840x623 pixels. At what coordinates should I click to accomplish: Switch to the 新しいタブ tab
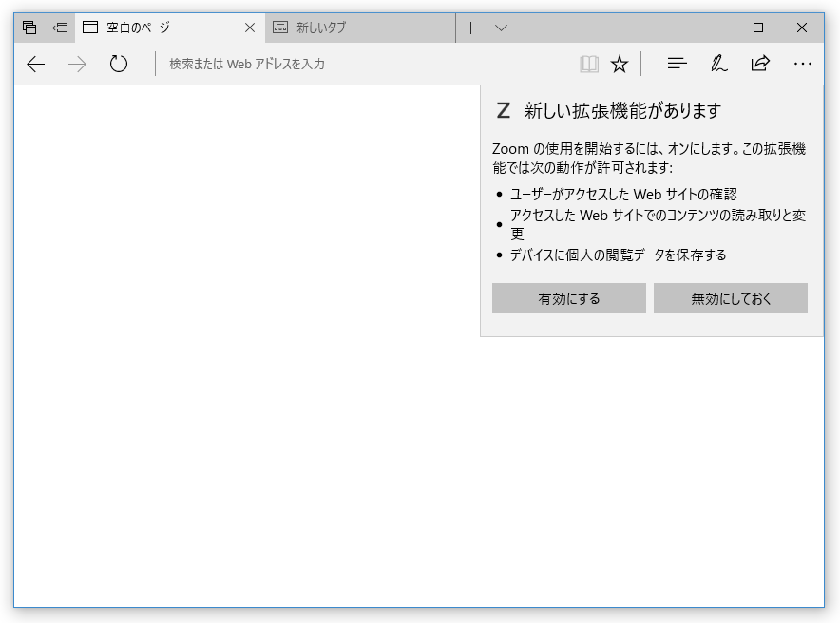pyautogui.click(x=360, y=28)
